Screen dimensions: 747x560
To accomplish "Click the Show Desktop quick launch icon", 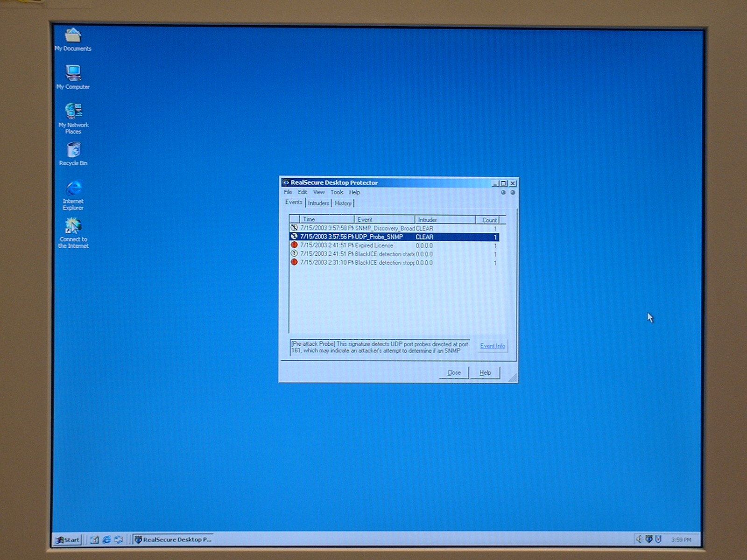I will point(95,539).
